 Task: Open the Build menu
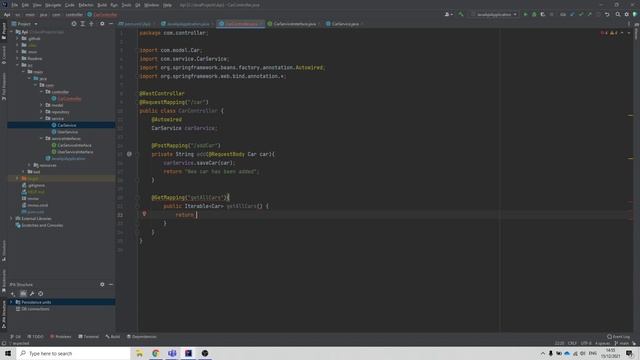pyautogui.click(x=102, y=5)
